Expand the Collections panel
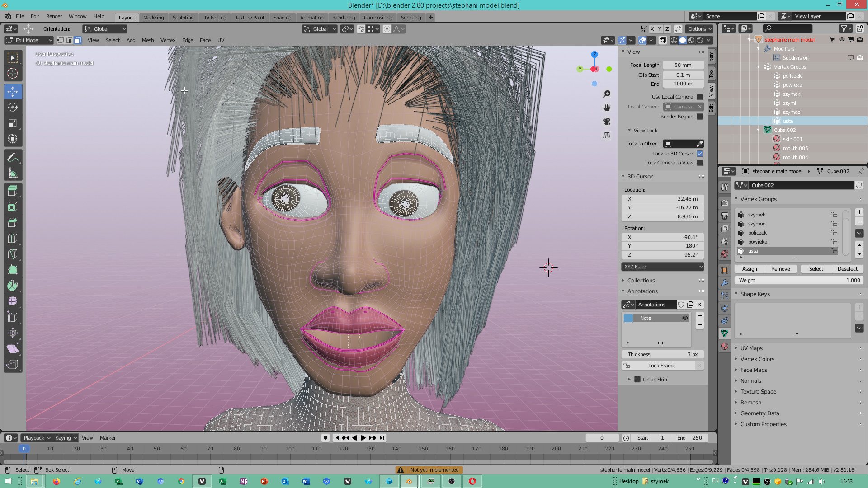Image resolution: width=868 pixels, height=488 pixels. (641, 281)
